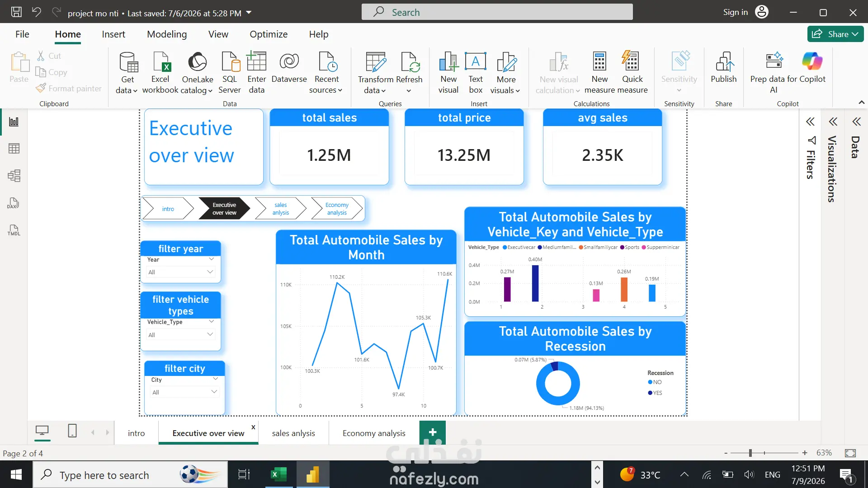
Task: Close the Executive over view page tab
Action: (253, 427)
